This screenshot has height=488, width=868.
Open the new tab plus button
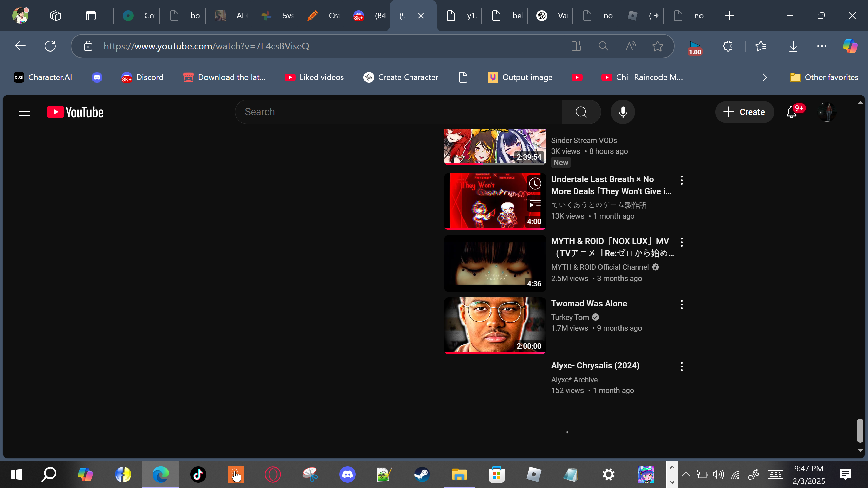(x=729, y=16)
